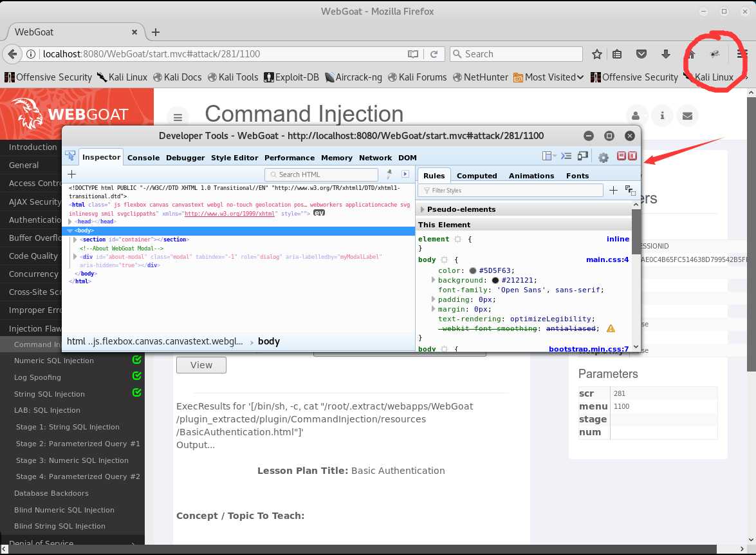
Task: Switch to the Computed styles tab
Action: click(477, 176)
